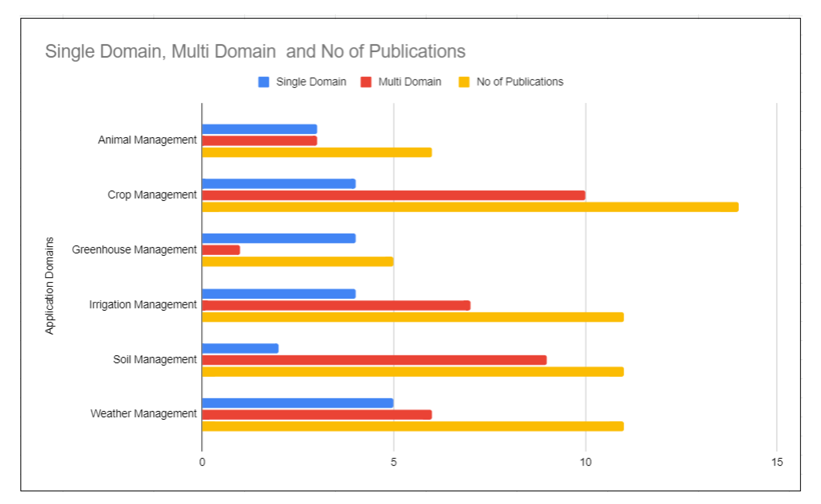Click the Weather Management axis label
Screen dimensions: 821x504
click(x=144, y=414)
